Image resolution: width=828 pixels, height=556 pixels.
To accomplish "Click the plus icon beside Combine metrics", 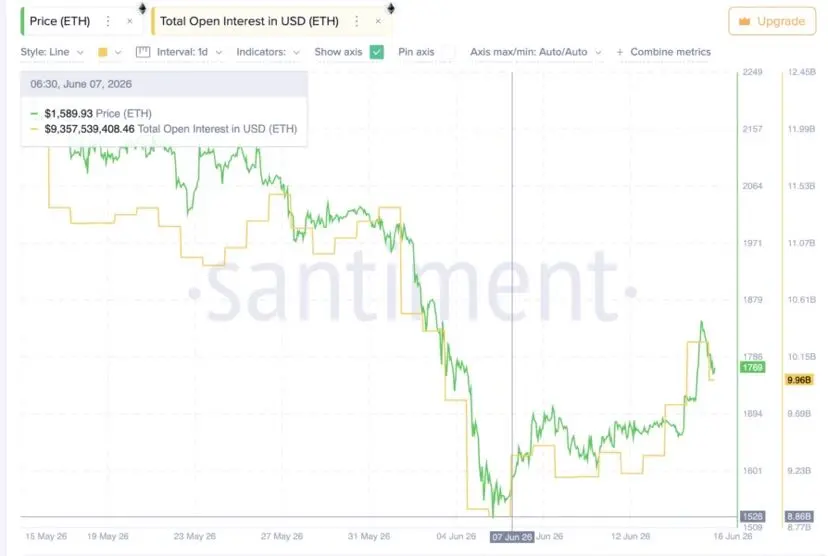I will [x=620, y=52].
